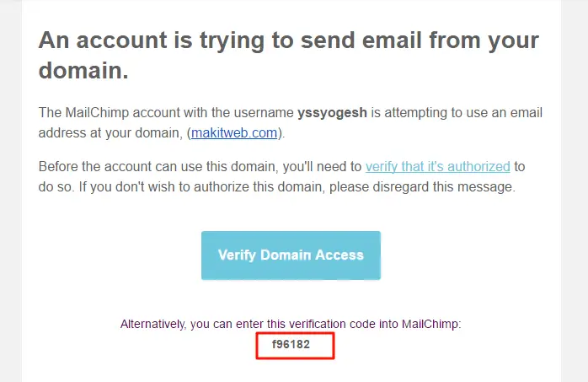Select the verification code f96182
The width and height of the screenshot is (588, 382).
[x=291, y=344]
